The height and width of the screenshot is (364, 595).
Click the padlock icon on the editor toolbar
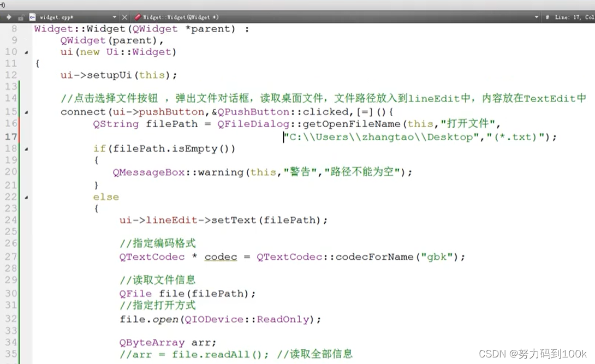[x=21, y=17]
